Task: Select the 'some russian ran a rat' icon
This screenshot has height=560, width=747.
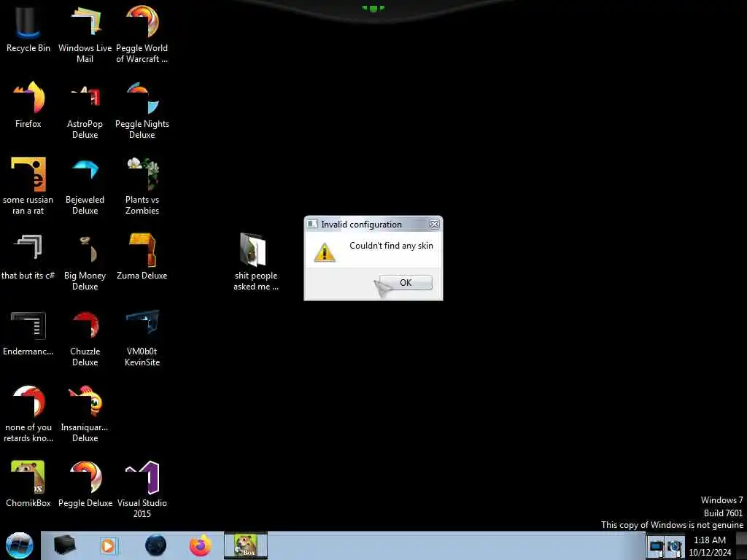Action: (x=28, y=186)
